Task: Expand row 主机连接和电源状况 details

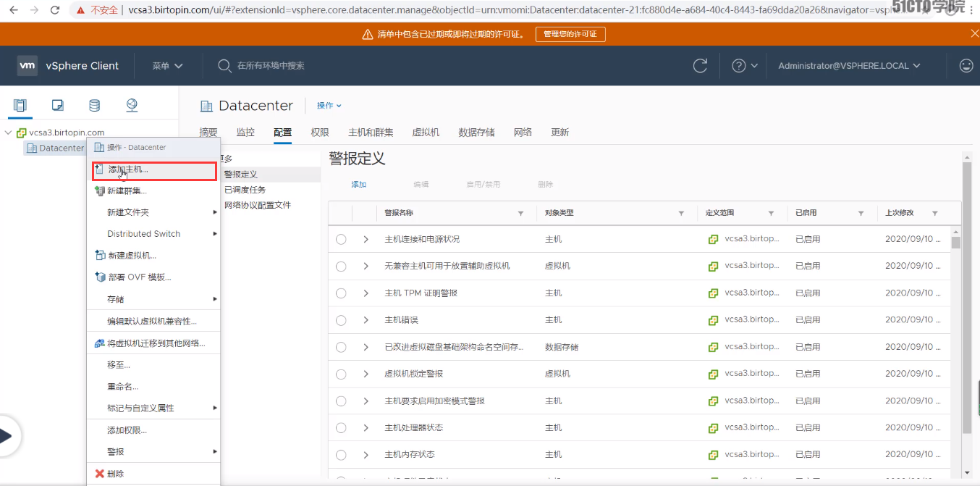Action: point(366,239)
